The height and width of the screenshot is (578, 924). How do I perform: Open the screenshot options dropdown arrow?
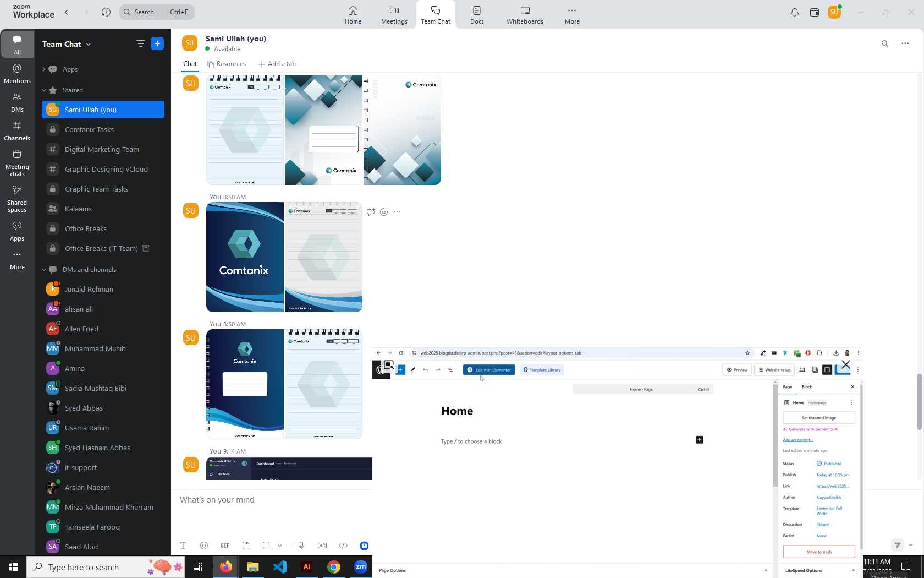click(280, 546)
